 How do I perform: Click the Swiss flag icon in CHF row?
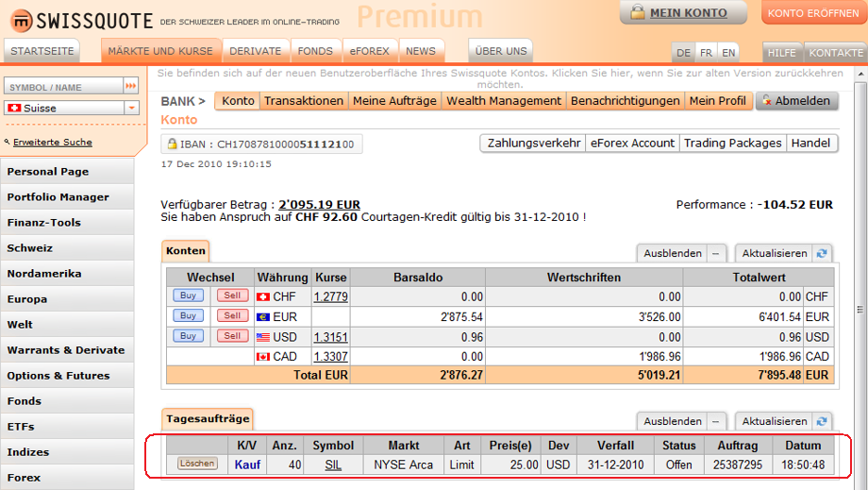point(263,296)
